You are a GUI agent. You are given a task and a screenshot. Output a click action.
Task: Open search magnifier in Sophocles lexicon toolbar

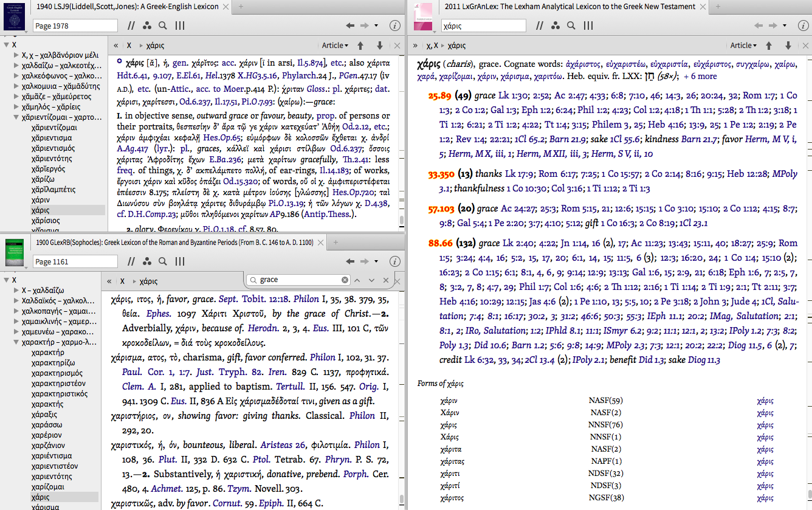[163, 261]
